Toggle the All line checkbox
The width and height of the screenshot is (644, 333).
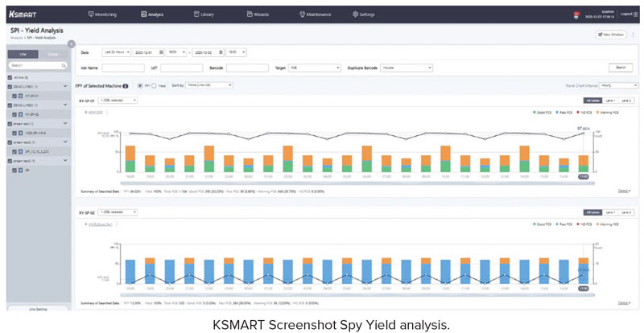tap(10, 77)
